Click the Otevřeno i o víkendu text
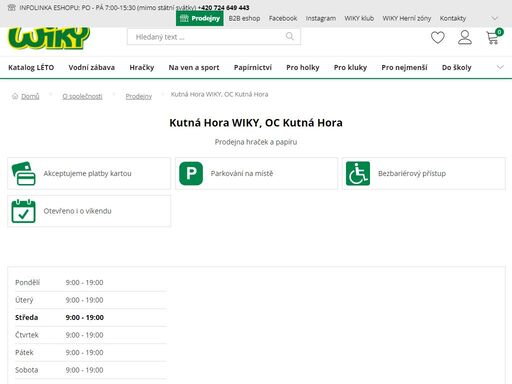512x384 pixels. pyautogui.click(x=77, y=211)
